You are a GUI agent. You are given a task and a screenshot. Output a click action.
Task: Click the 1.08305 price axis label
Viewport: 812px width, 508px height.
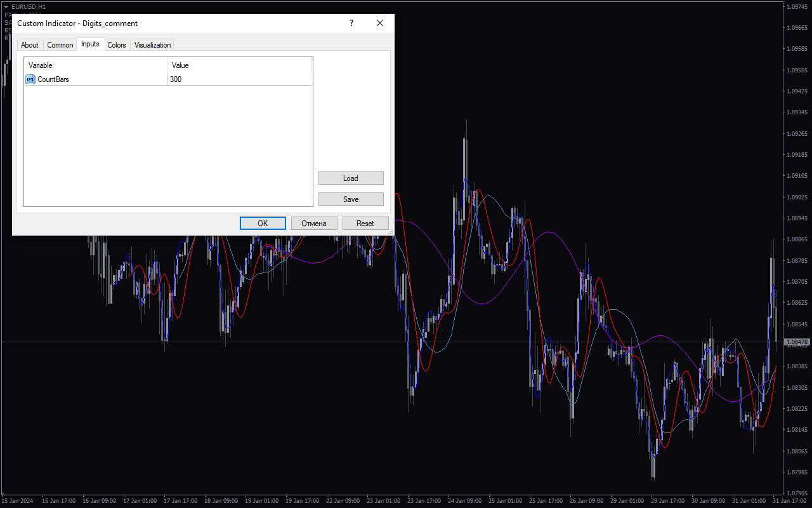tap(796, 387)
